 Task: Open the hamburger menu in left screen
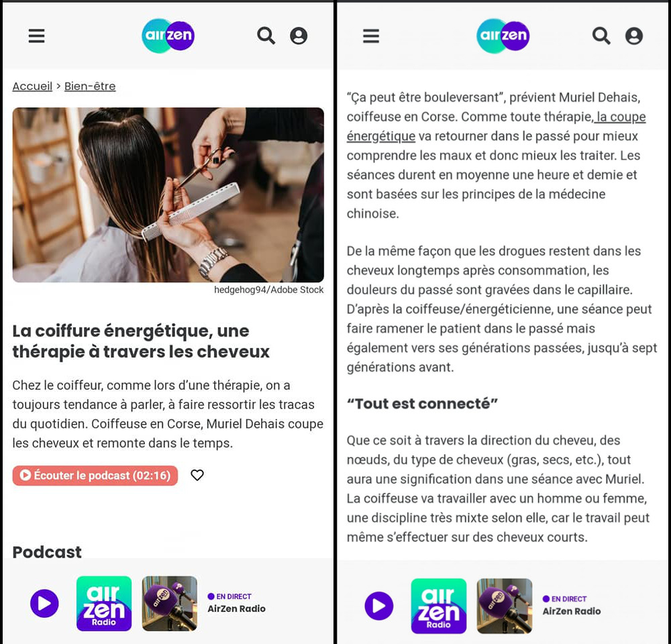pyautogui.click(x=36, y=36)
